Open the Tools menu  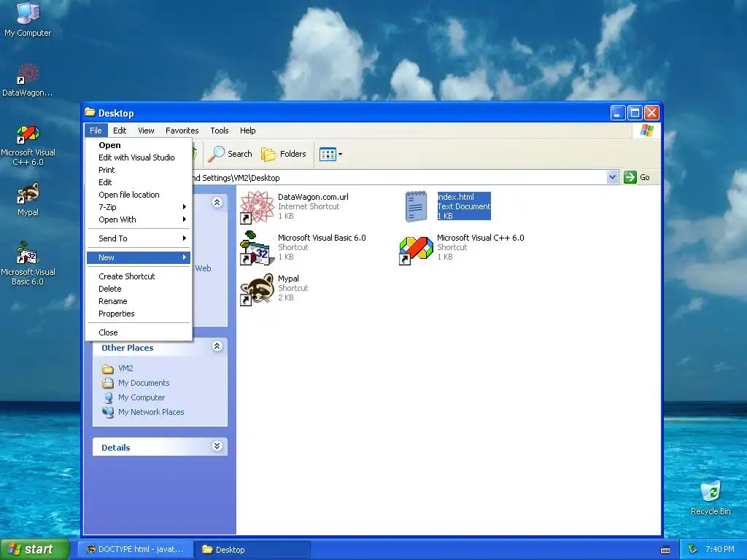[x=220, y=131]
